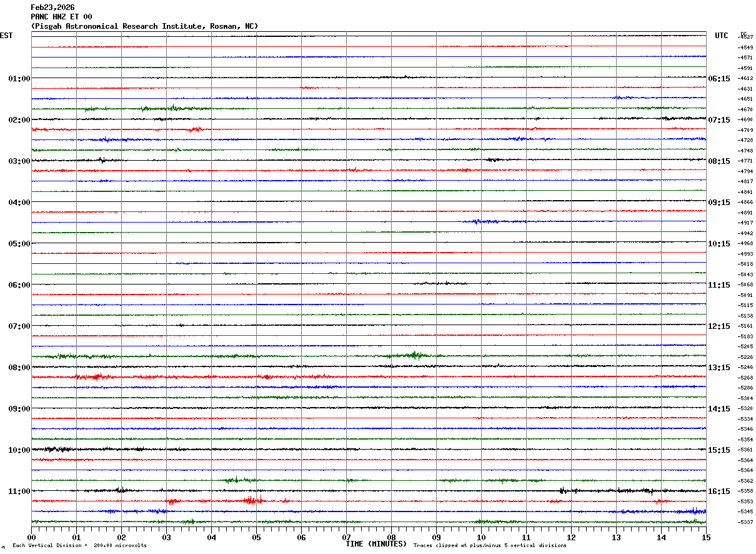Select the 05 minute tick label
This screenshot has width=756, height=554.
(256, 537)
